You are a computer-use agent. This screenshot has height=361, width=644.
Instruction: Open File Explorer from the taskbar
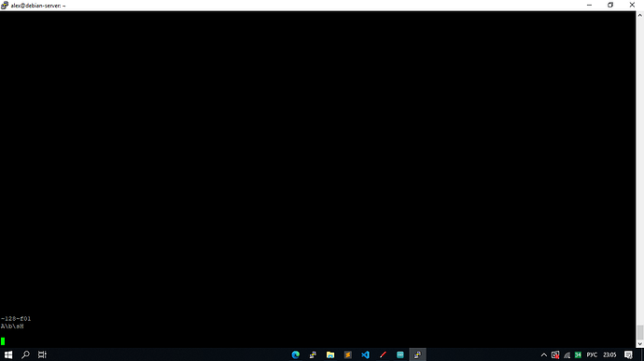tap(330, 354)
